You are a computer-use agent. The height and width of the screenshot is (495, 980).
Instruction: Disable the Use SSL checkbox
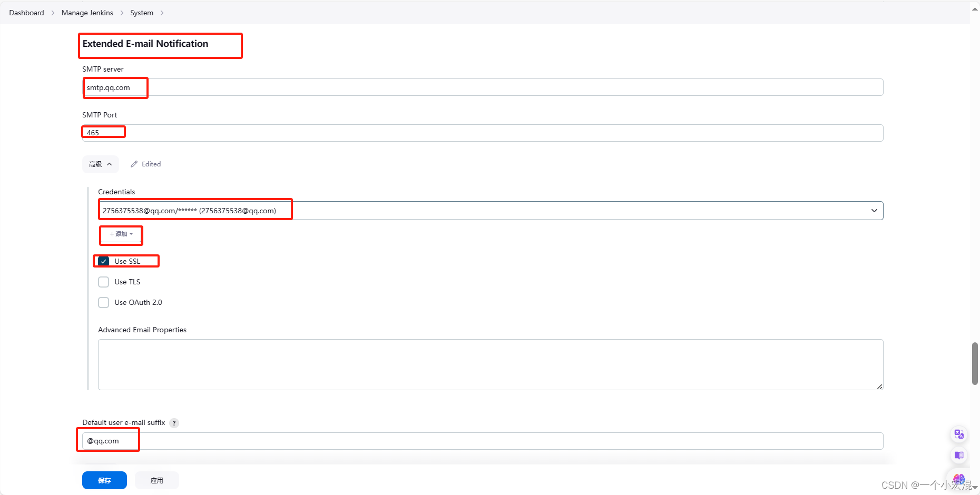point(103,261)
